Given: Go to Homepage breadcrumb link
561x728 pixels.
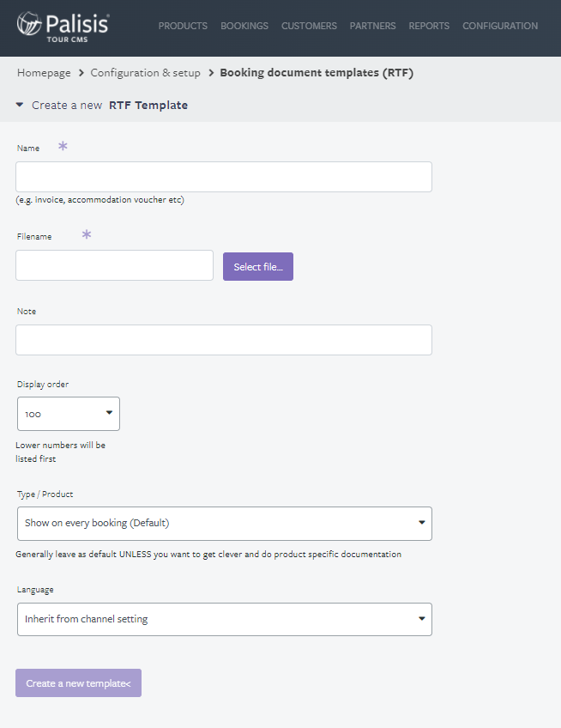Looking at the screenshot, I should click(x=44, y=73).
